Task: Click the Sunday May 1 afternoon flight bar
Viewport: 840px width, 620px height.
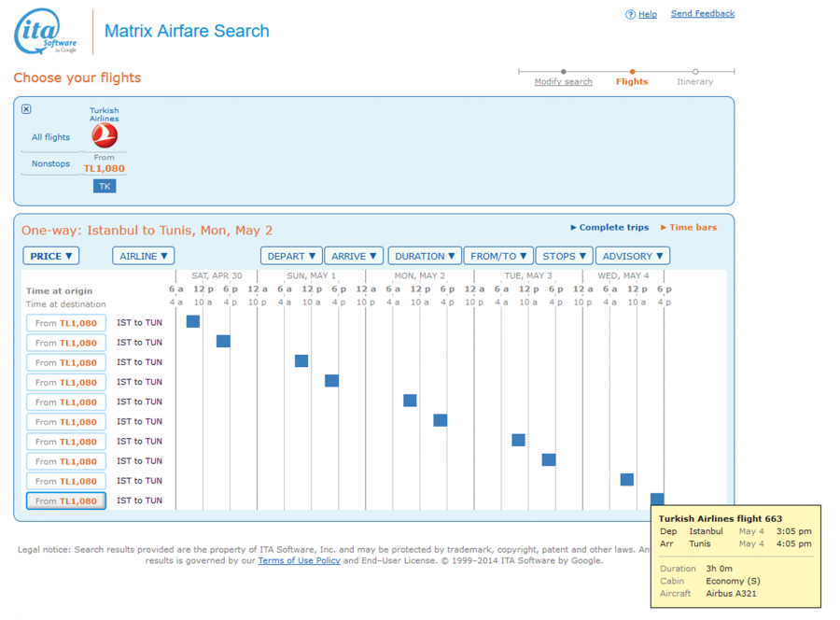Action: coord(331,380)
